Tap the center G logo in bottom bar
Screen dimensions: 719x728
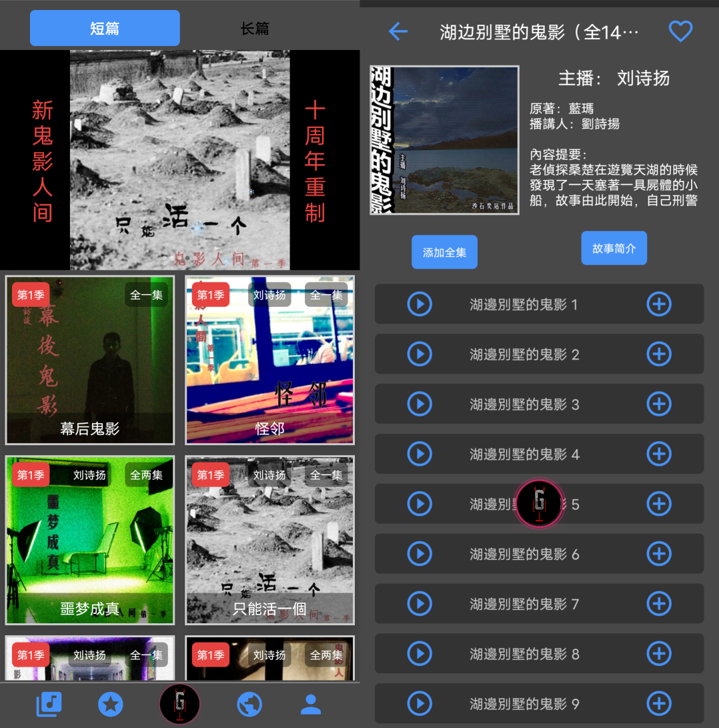pos(179,704)
